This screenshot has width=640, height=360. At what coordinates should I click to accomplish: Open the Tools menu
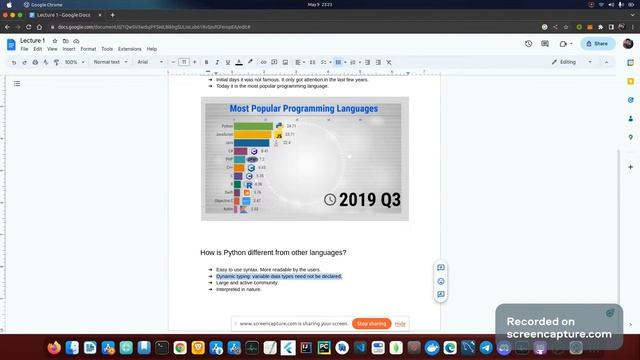pos(107,49)
